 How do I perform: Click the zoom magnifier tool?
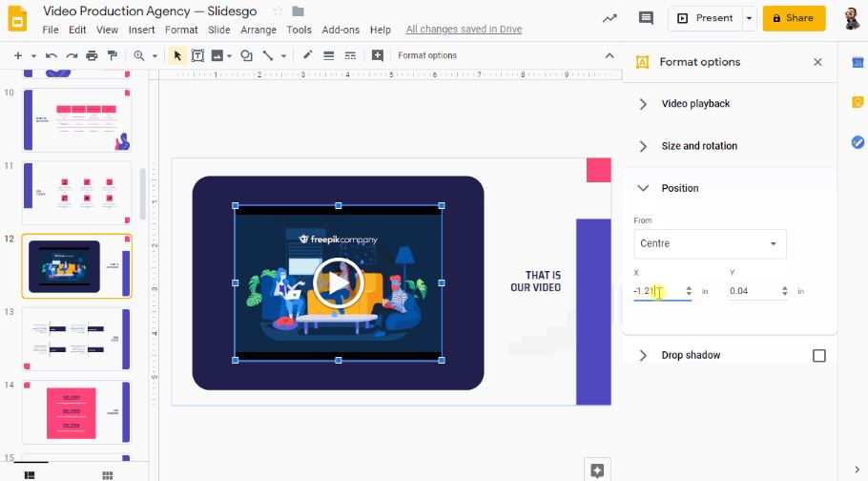[139, 55]
